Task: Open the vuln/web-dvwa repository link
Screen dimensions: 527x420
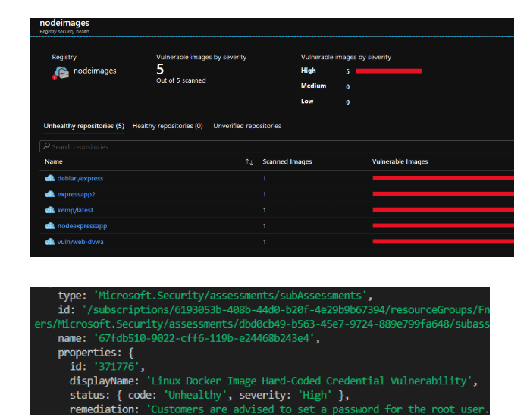Action: (80, 242)
